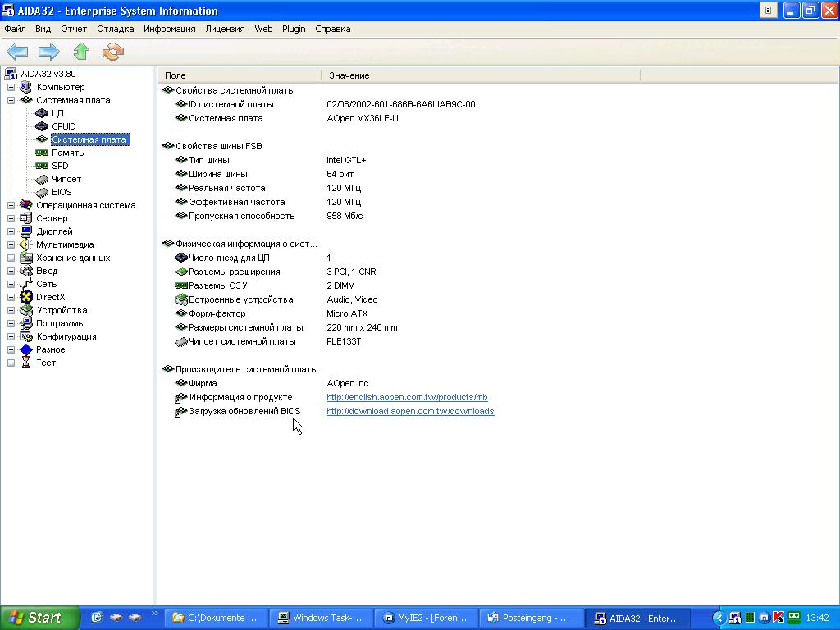840x630 pixels.
Task: Expand the Сервер tree node
Action: coord(11,218)
